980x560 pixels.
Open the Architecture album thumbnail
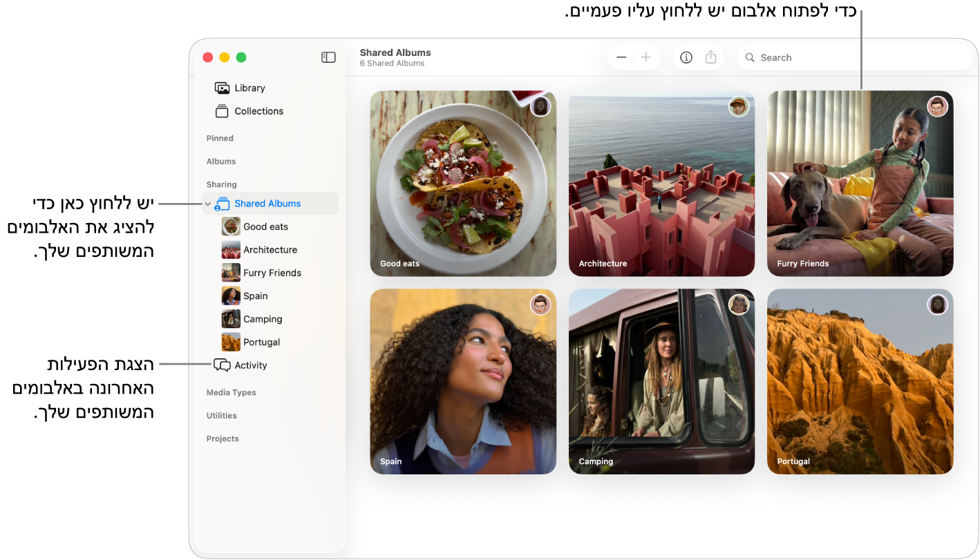(661, 183)
